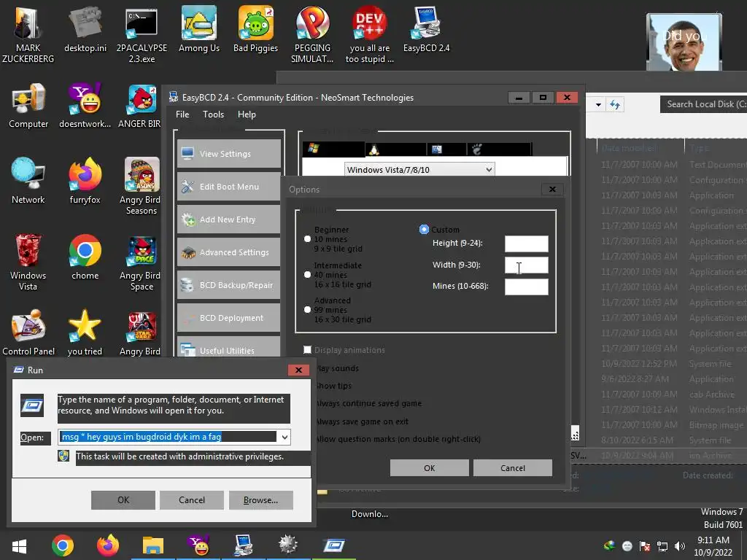Launch Among Us desktop shortcut
Viewport: 747px width, 560px height.
tap(198, 29)
